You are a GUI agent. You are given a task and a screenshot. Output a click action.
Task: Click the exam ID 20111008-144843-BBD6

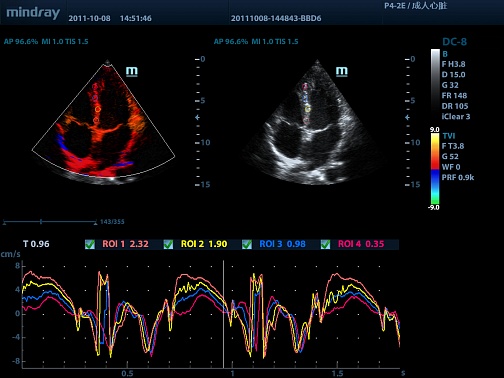point(276,18)
